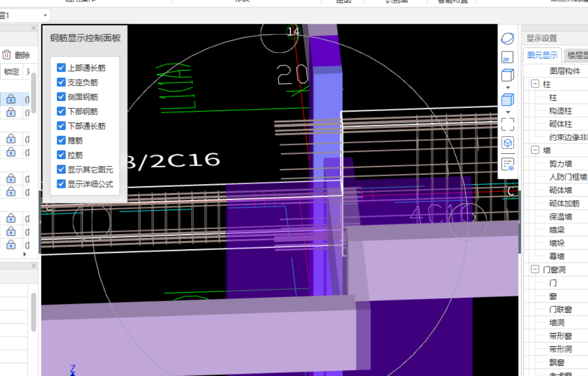Open the dropdown arrow below the solid cube
The width and height of the screenshot is (588, 376).
point(508,112)
